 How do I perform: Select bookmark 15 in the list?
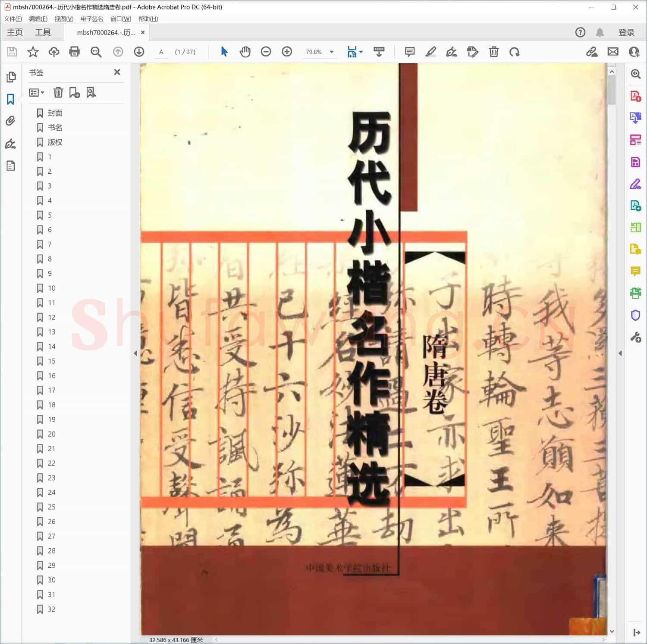click(52, 361)
